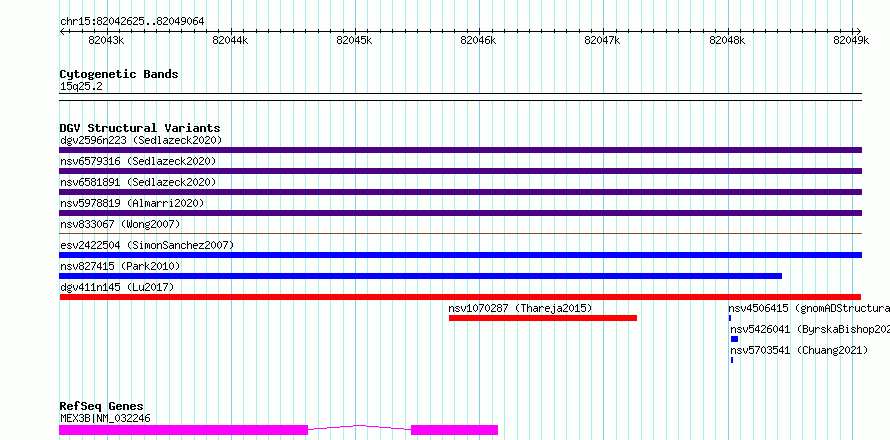Open the nsv1070287 (Thareja2015) label
The height and width of the screenshot is (440, 890).
tap(520, 308)
